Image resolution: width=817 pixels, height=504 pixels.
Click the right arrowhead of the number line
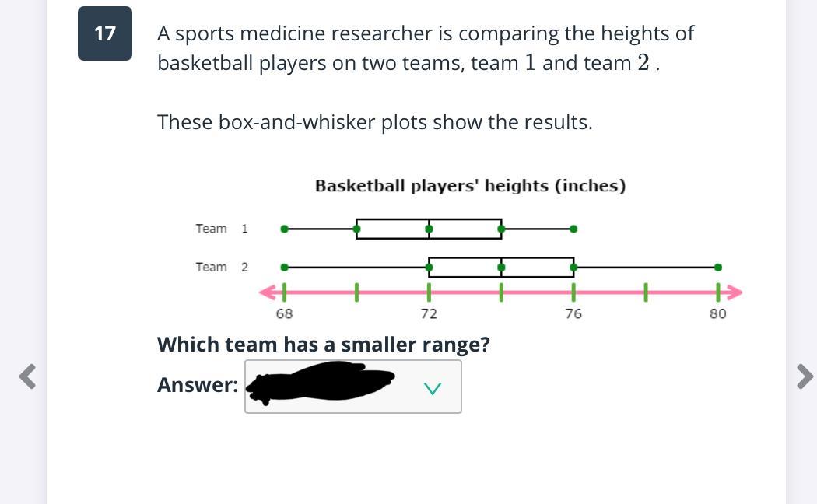click(x=735, y=292)
